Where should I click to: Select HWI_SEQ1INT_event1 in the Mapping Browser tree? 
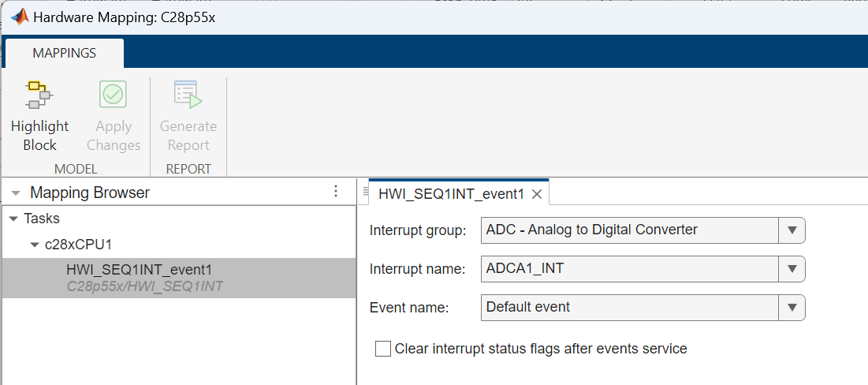pyautogui.click(x=139, y=270)
